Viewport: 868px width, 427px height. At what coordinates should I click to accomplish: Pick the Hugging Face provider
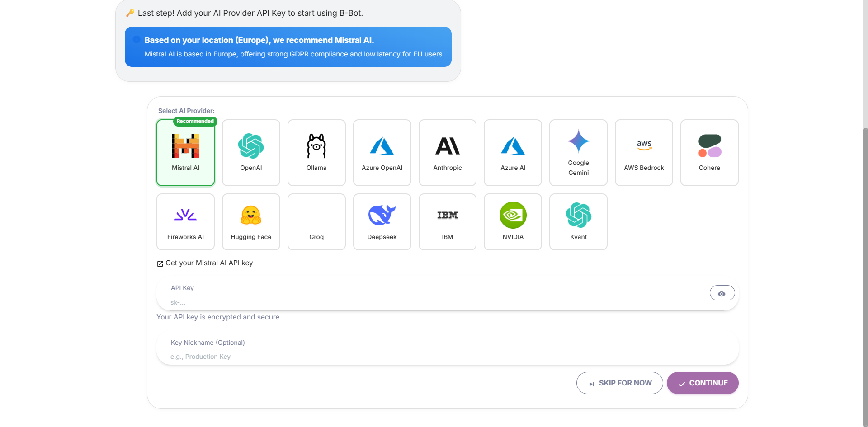coord(251,221)
